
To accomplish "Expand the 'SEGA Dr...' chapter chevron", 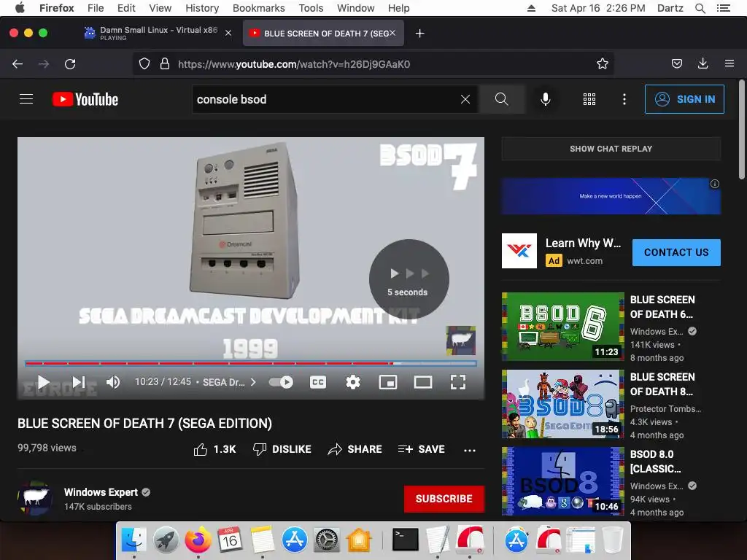I will click(x=253, y=382).
